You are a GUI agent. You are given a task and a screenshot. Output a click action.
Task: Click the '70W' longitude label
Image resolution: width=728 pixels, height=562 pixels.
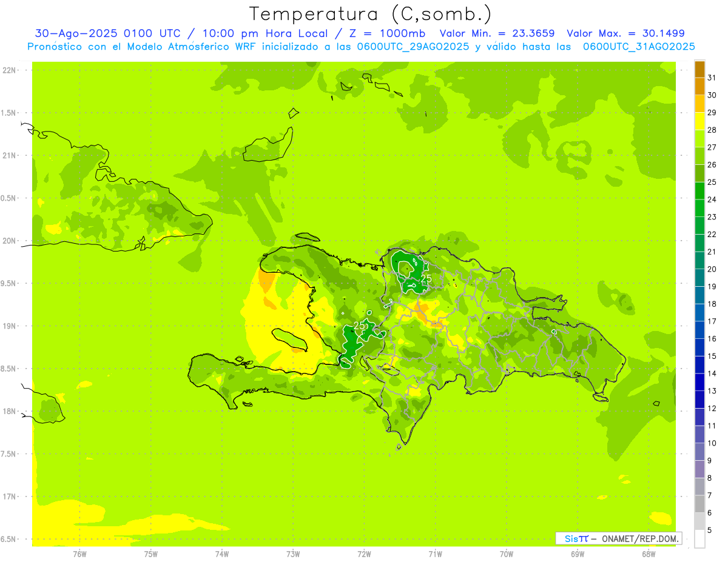pyautogui.click(x=507, y=554)
